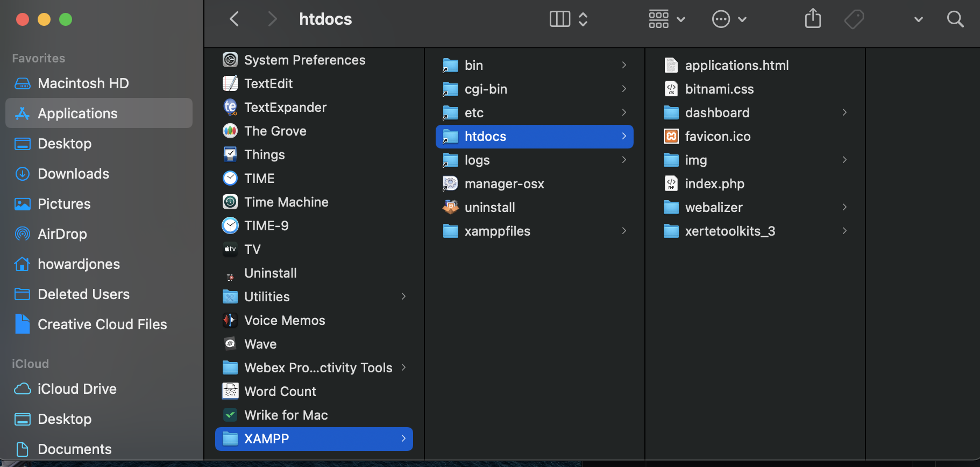Expand the webalizer folder chevron
The image size is (980, 467).
[844, 207]
